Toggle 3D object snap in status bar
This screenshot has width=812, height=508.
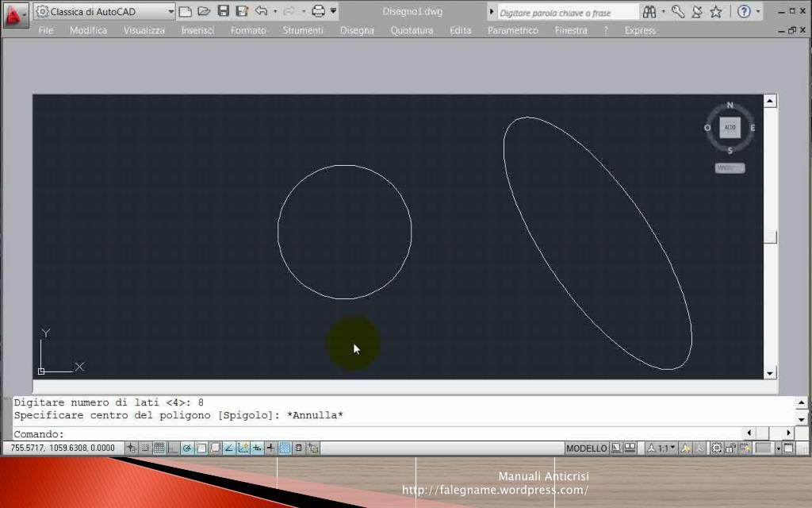click(215, 448)
